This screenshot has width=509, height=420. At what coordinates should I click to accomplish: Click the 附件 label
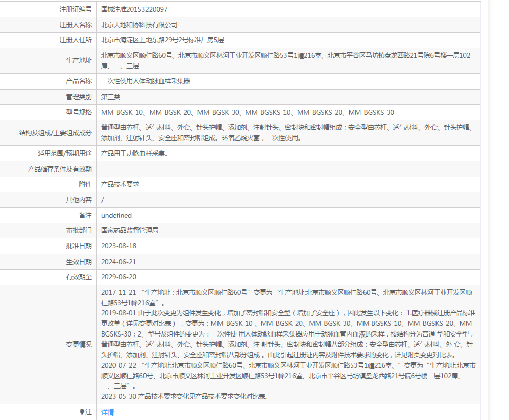pyautogui.click(x=85, y=184)
